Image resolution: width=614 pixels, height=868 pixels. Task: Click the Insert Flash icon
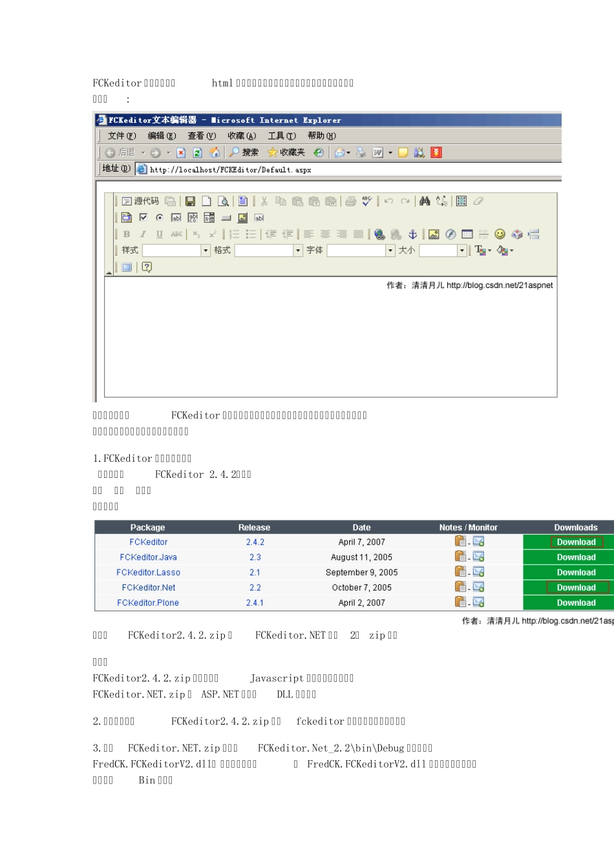click(x=450, y=234)
